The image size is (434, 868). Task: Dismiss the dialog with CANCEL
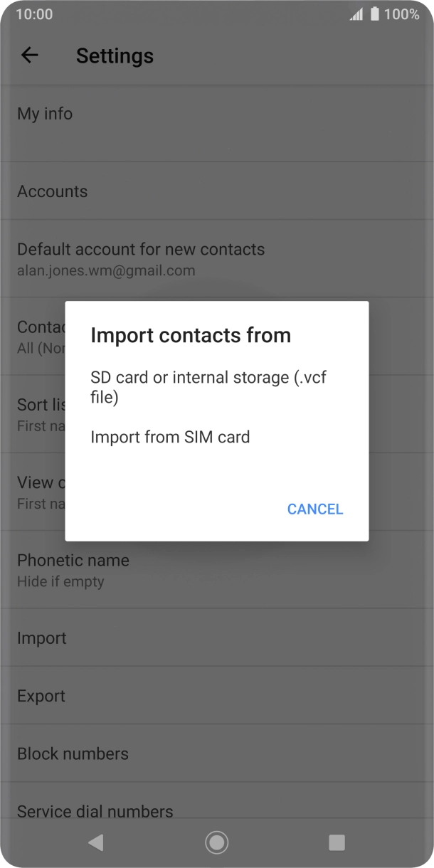click(314, 509)
